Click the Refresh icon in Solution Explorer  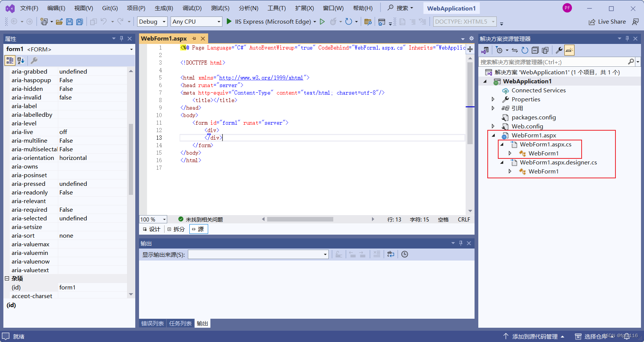coord(525,50)
